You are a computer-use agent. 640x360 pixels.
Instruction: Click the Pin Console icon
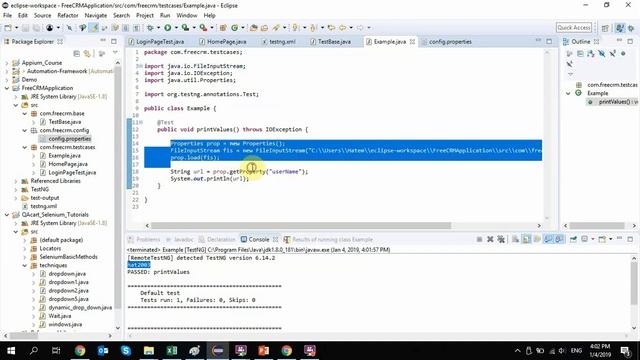[573, 239]
